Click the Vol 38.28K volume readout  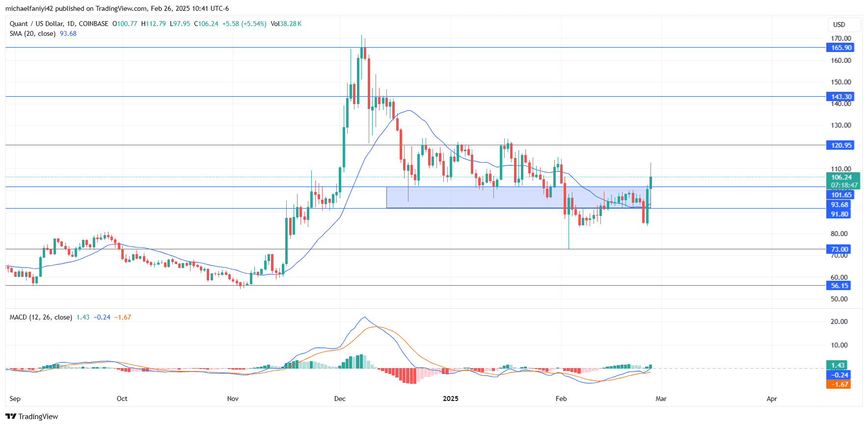(x=286, y=24)
